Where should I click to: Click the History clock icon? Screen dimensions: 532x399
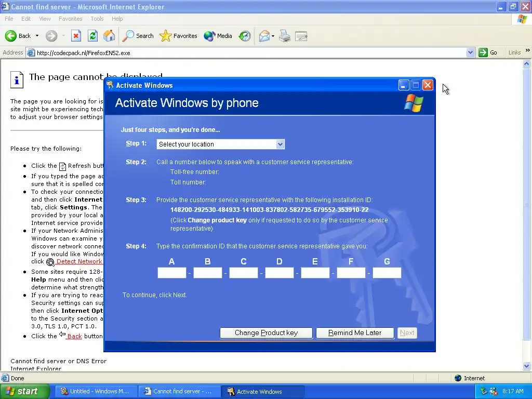(245, 36)
